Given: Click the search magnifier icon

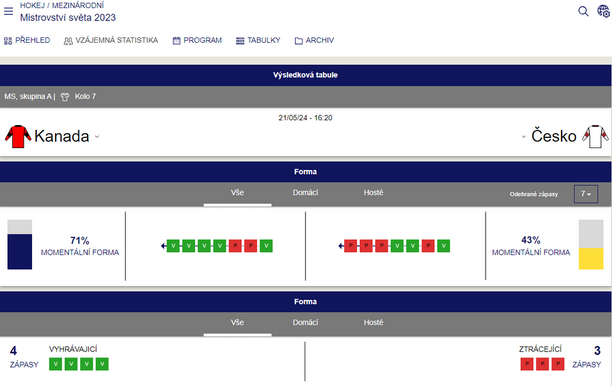Looking at the screenshot, I should (x=583, y=11).
